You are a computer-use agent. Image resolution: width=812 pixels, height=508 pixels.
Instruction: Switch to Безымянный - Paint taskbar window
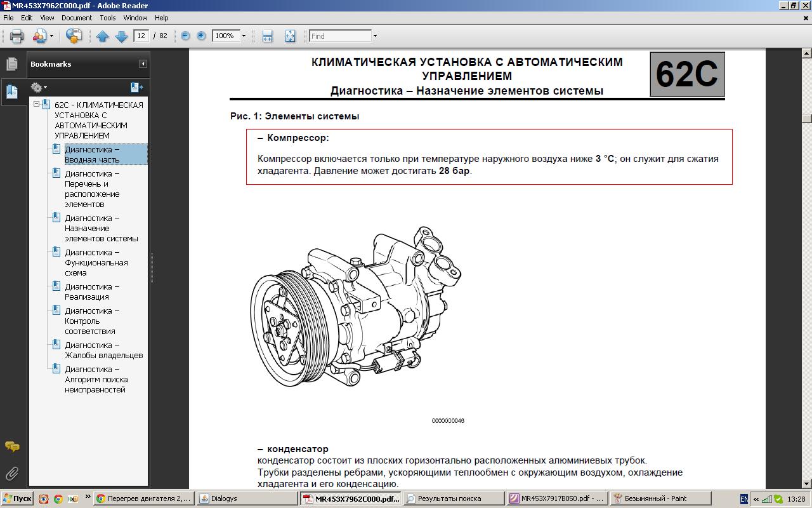pos(660,498)
